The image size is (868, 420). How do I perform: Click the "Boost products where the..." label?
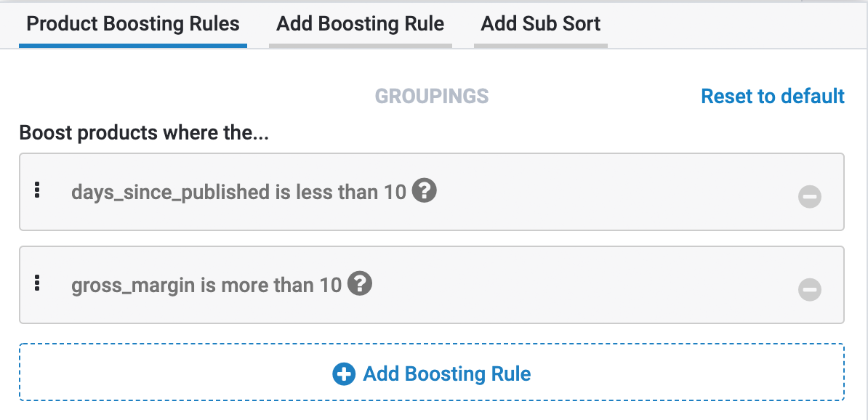144,134
